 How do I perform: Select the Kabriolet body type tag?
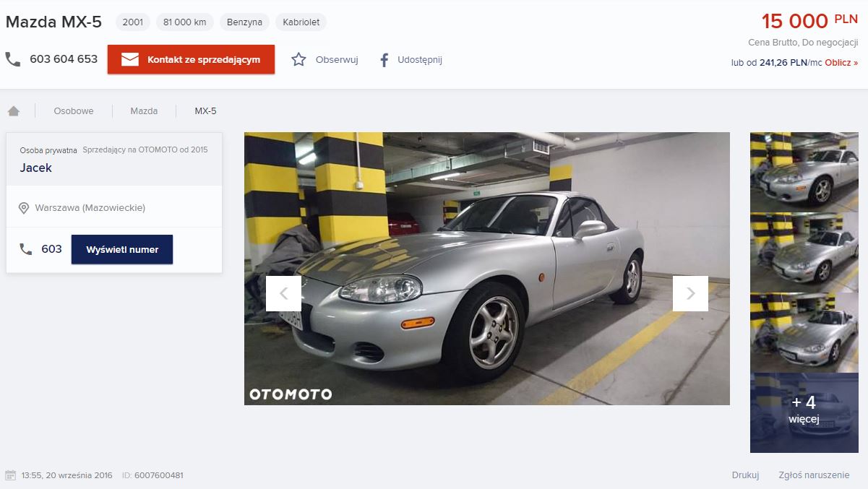pyautogui.click(x=301, y=22)
